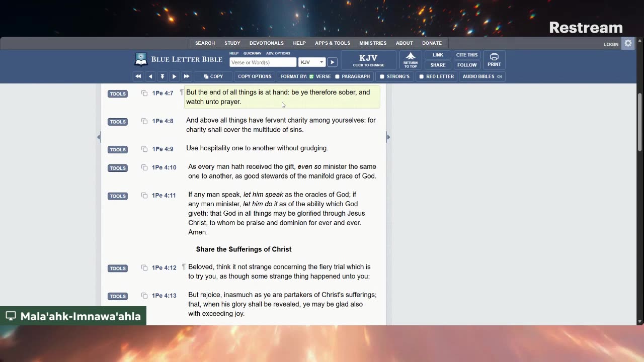Toggle the Verse format checkbox

click(x=311, y=76)
